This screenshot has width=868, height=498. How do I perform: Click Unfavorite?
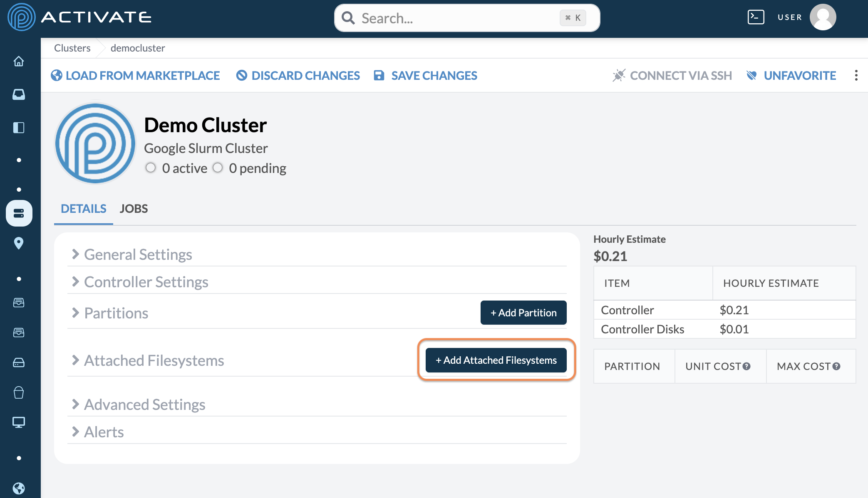tap(791, 76)
